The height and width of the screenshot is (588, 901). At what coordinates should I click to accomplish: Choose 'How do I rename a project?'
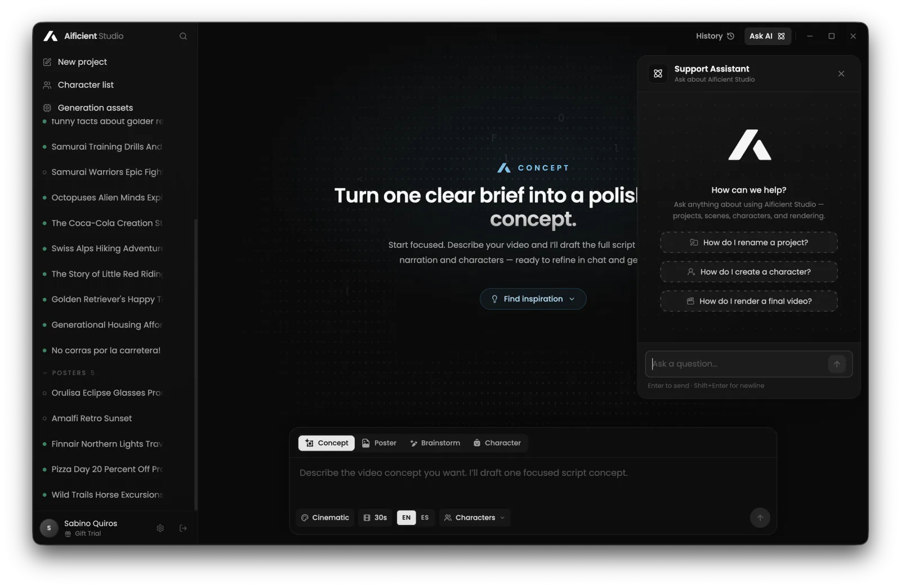749,243
